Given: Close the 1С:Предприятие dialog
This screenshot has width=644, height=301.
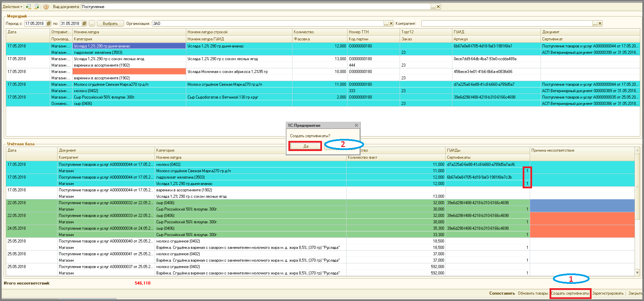Looking at the screenshot, I should pos(356,125).
